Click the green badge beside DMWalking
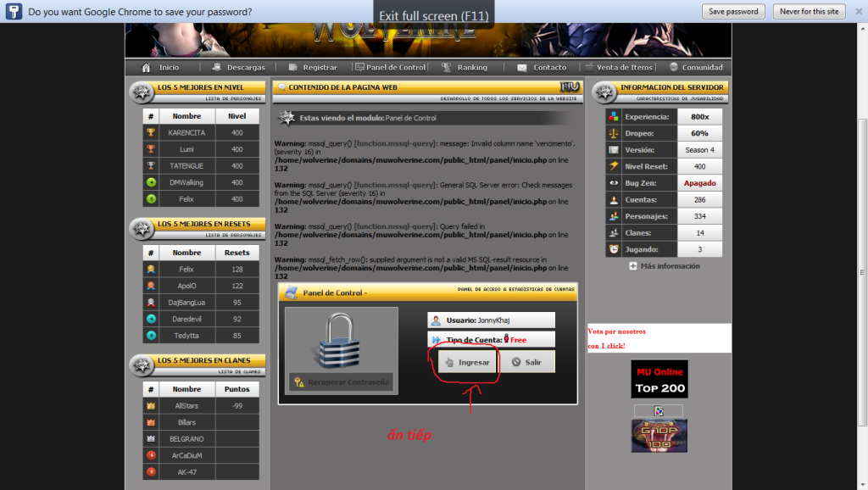This screenshot has width=868, height=490. point(151,182)
